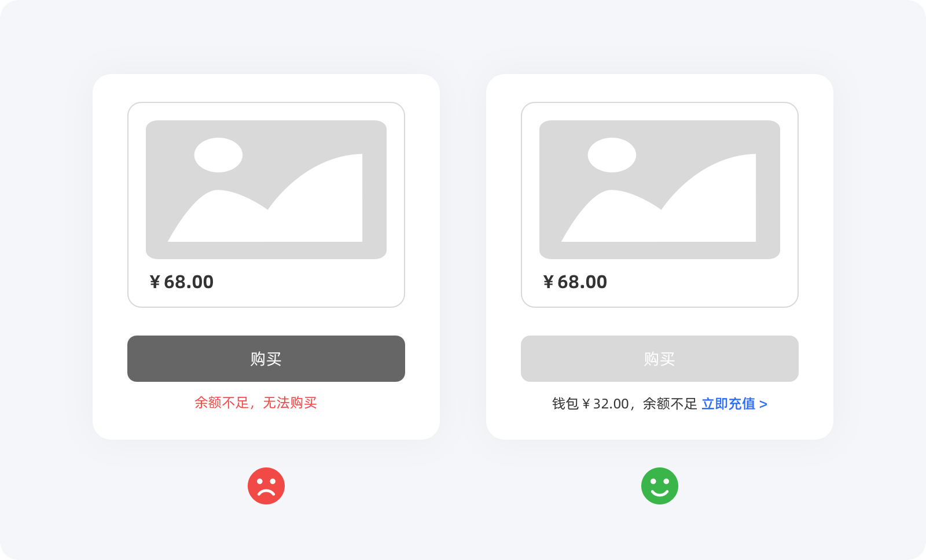Click the 无法购买 portion of red message
The image size is (926, 560).
[x=290, y=403]
